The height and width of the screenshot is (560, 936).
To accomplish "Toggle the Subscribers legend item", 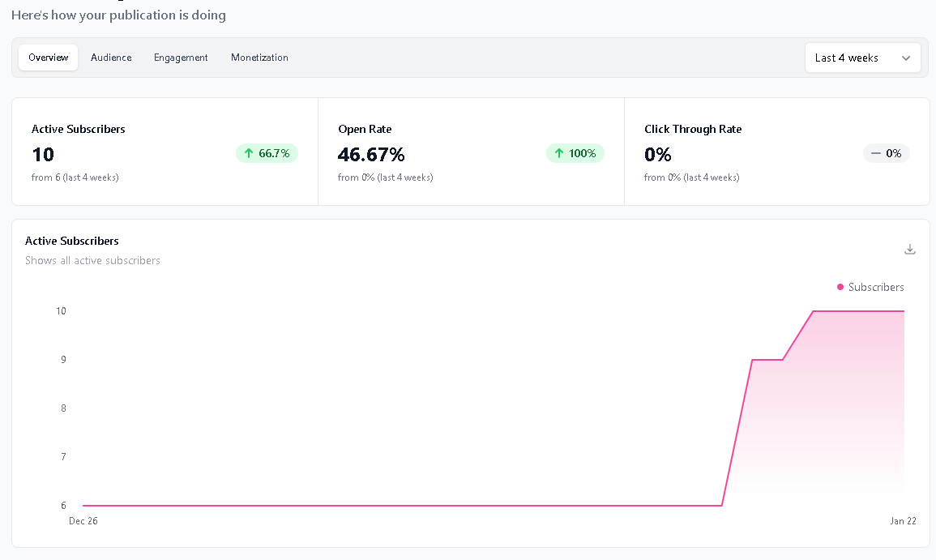I will pos(870,287).
